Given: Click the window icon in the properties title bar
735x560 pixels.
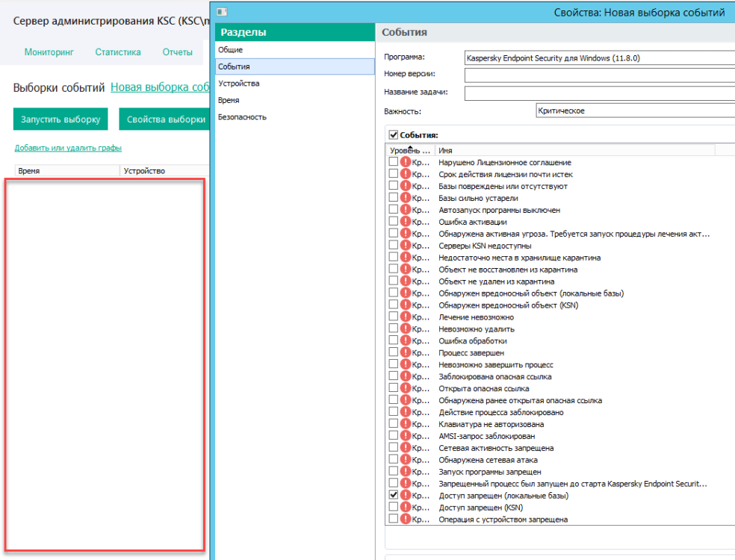Looking at the screenshot, I should (x=222, y=12).
